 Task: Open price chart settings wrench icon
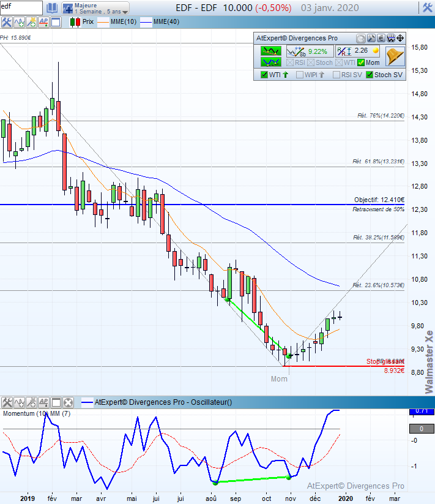tap(6, 22)
